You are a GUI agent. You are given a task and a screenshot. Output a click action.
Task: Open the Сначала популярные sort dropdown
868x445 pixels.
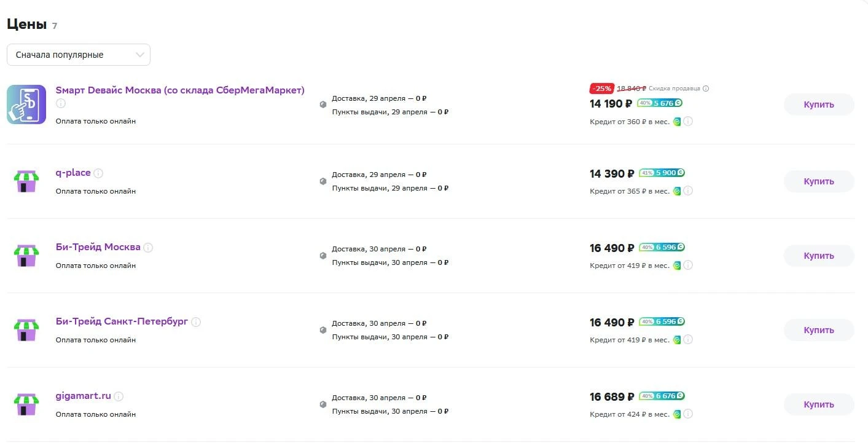[x=79, y=55]
